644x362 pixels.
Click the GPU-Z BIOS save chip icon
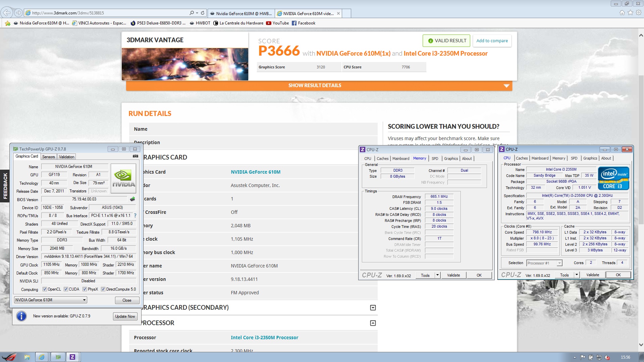(132, 199)
